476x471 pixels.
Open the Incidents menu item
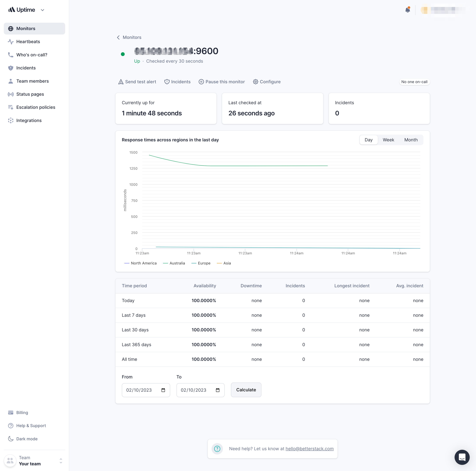pyautogui.click(x=26, y=68)
